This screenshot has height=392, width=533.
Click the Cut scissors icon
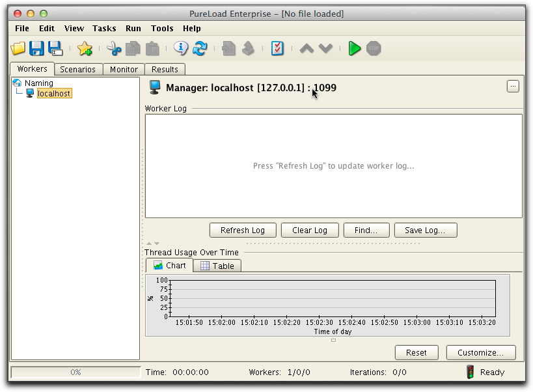point(114,48)
